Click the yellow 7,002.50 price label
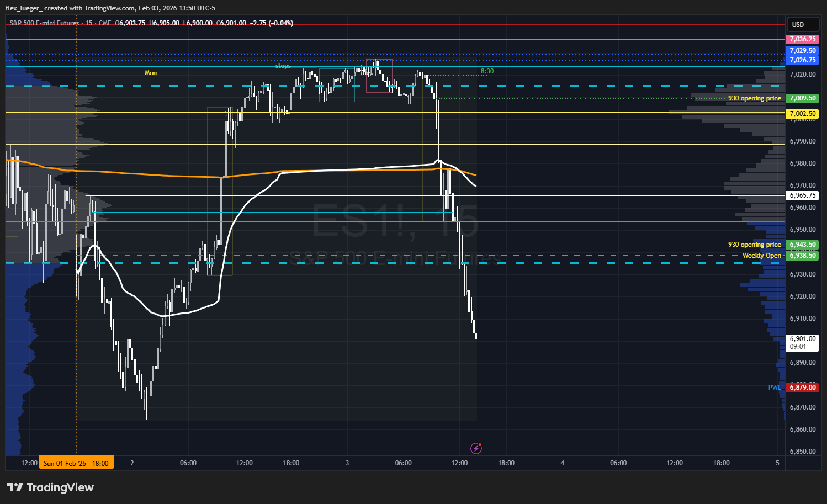 tap(802, 114)
